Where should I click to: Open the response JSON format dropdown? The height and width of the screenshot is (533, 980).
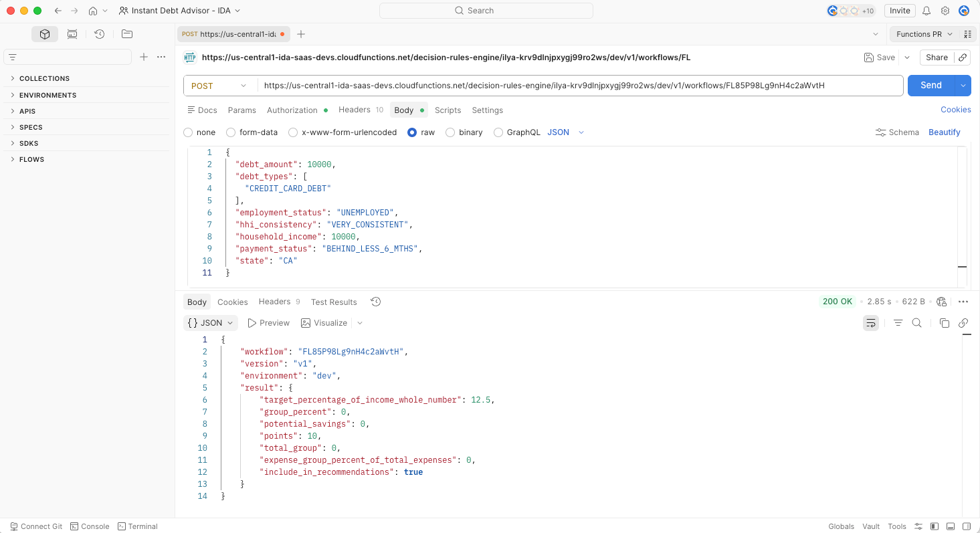pyautogui.click(x=211, y=323)
